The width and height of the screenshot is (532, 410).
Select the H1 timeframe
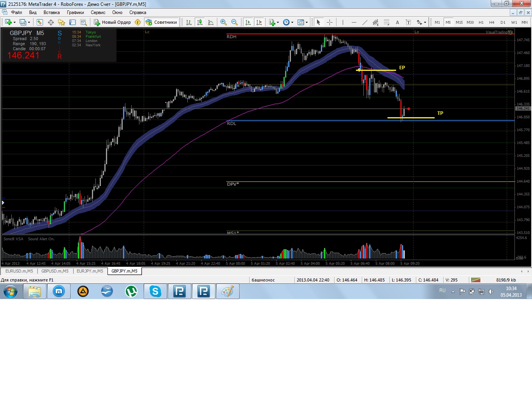[x=481, y=22]
